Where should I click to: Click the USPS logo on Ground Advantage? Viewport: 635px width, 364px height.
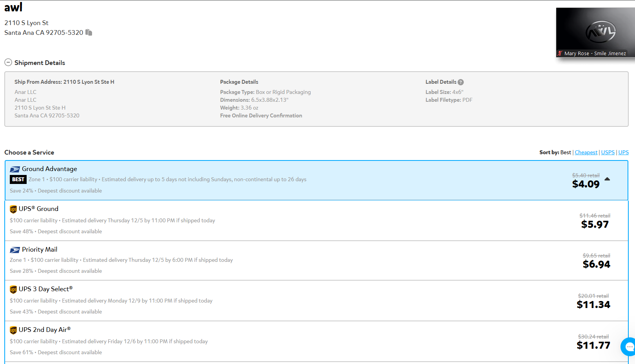tap(15, 169)
